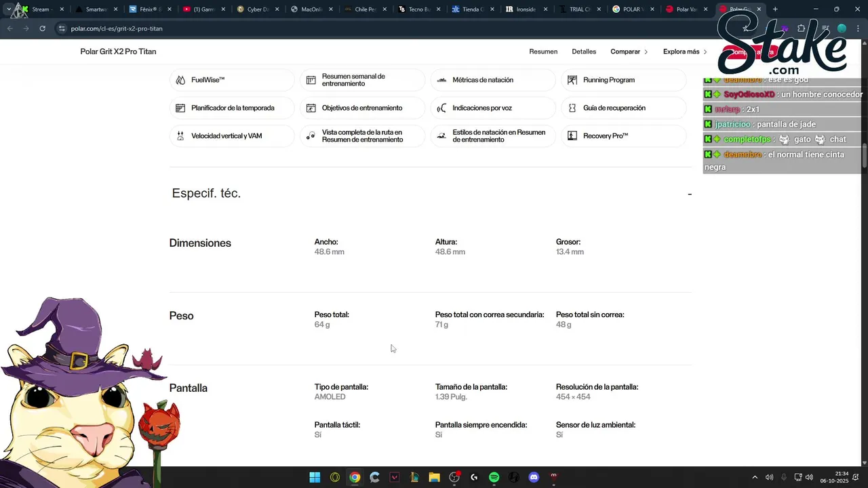Open site information icon beside the URL
Image resolution: width=868 pixels, height=488 pixels.
[62, 28]
